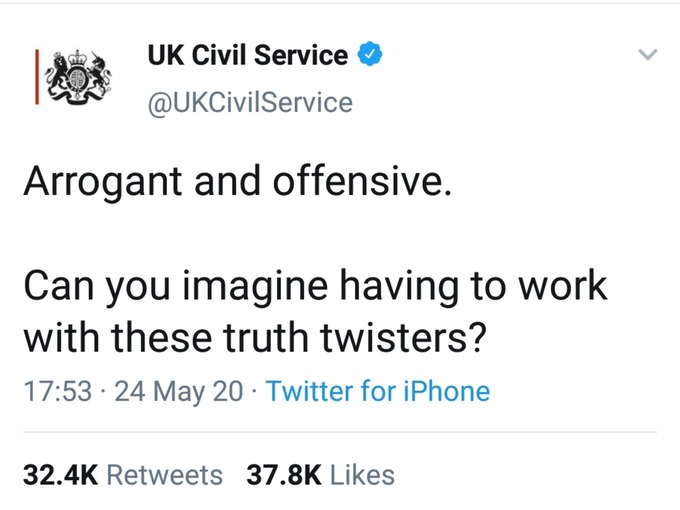Open the 17:53 timestamp
The image size is (680, 510).
click(58, 391)
